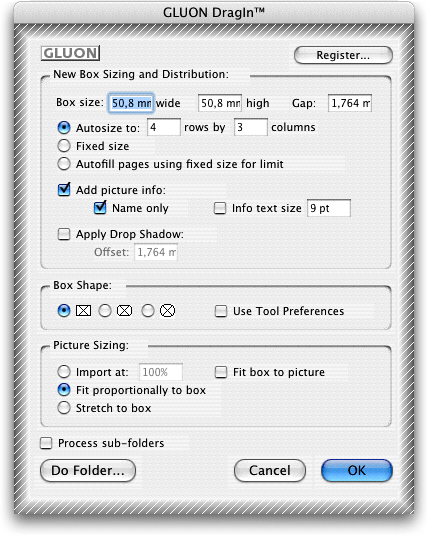Open the Register dialog button
428x537 pixels.
(343, 55)
